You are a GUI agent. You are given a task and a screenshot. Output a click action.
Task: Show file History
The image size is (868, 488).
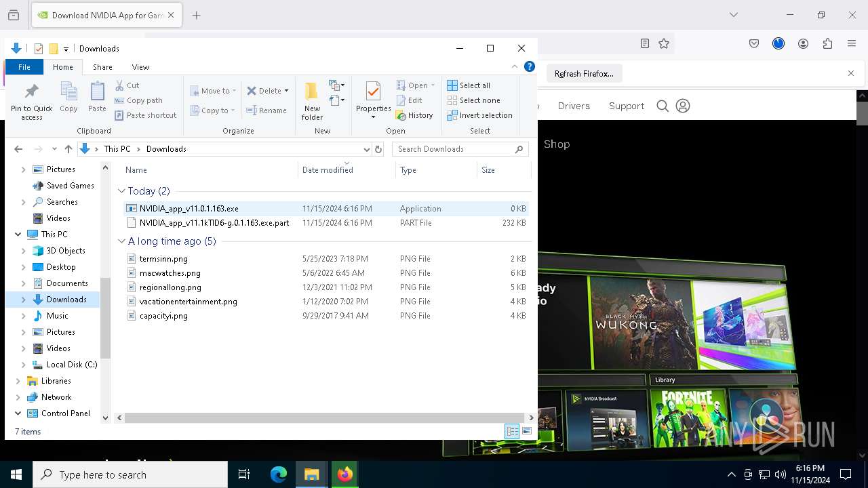414,115
